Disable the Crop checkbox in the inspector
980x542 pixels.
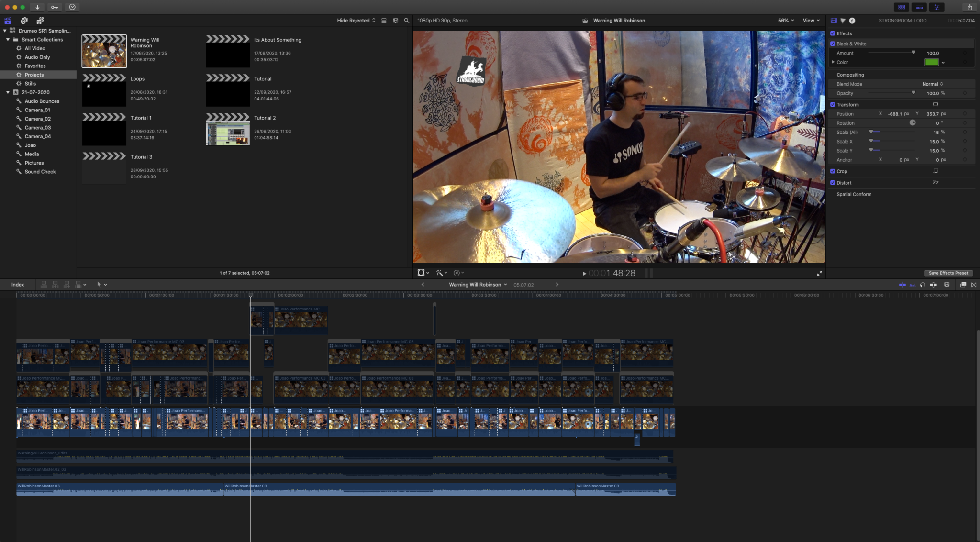click(x=833, y=171)
